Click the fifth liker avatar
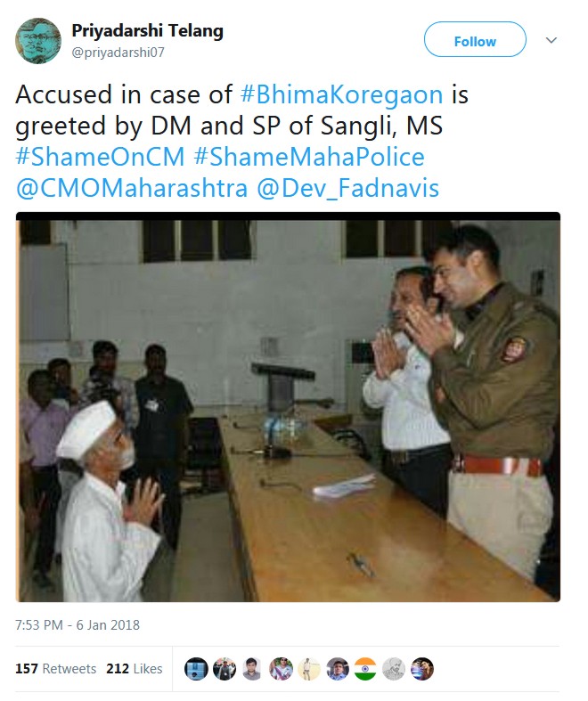This screenshot has height=701, width=588. click(x=309, y=669)
